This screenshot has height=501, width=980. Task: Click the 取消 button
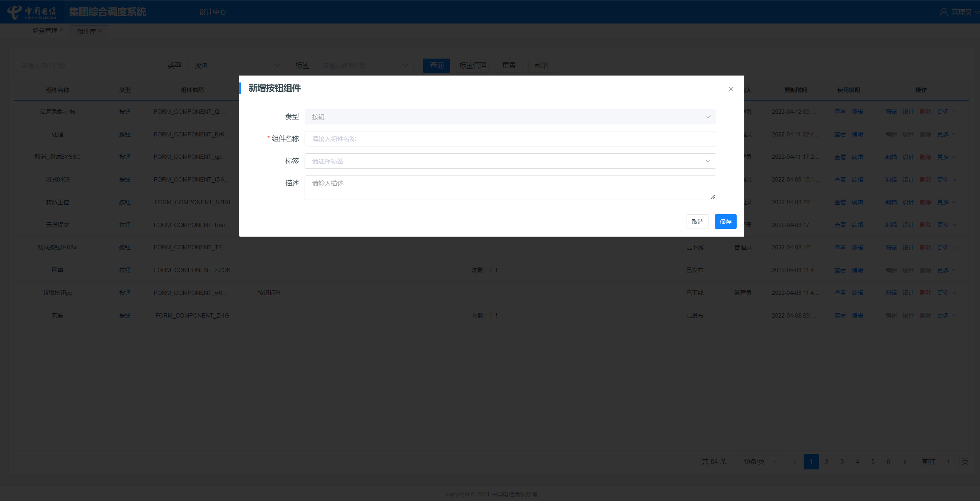pos(697,222)
